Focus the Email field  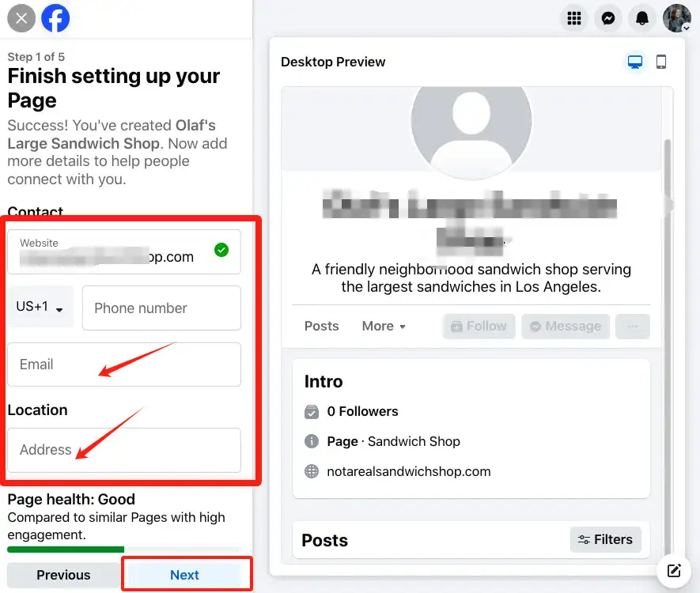pyautogui.click(x=124, y=364)
